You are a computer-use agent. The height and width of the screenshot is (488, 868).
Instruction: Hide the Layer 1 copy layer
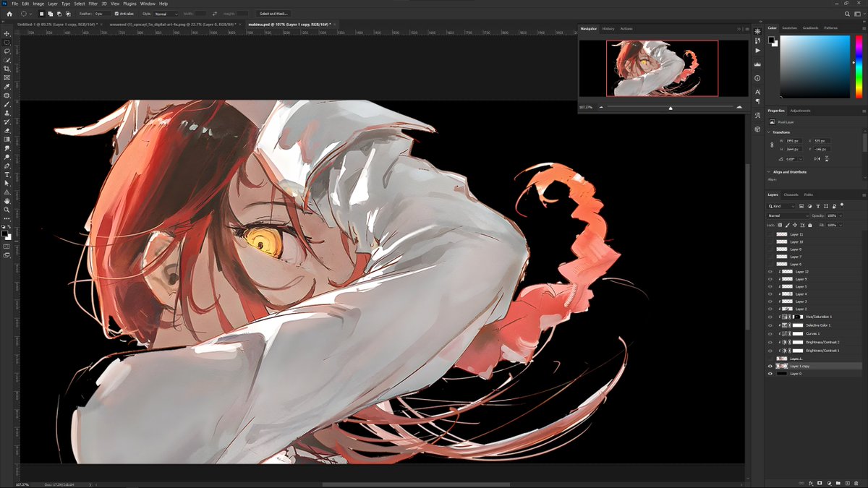tap(770, 366)
